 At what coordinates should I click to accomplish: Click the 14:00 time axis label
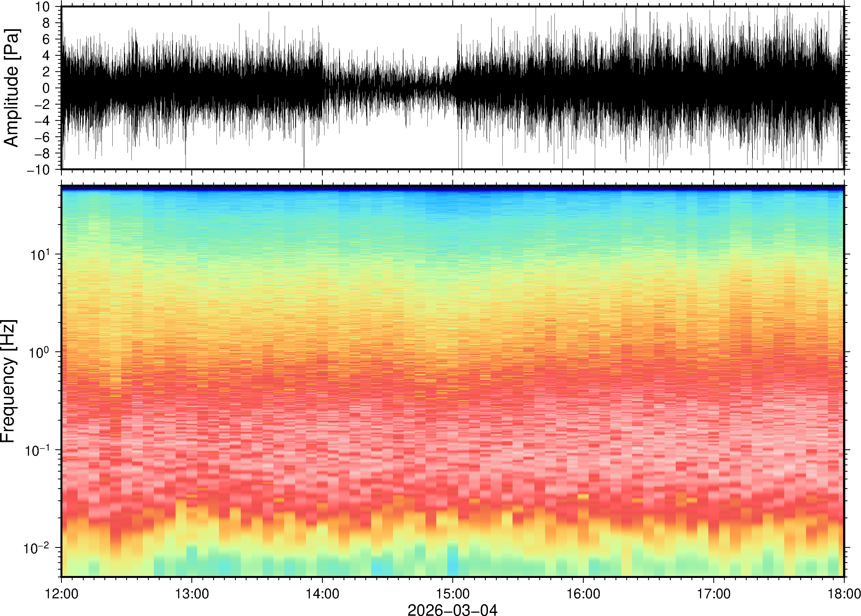(x=322, y=594)
